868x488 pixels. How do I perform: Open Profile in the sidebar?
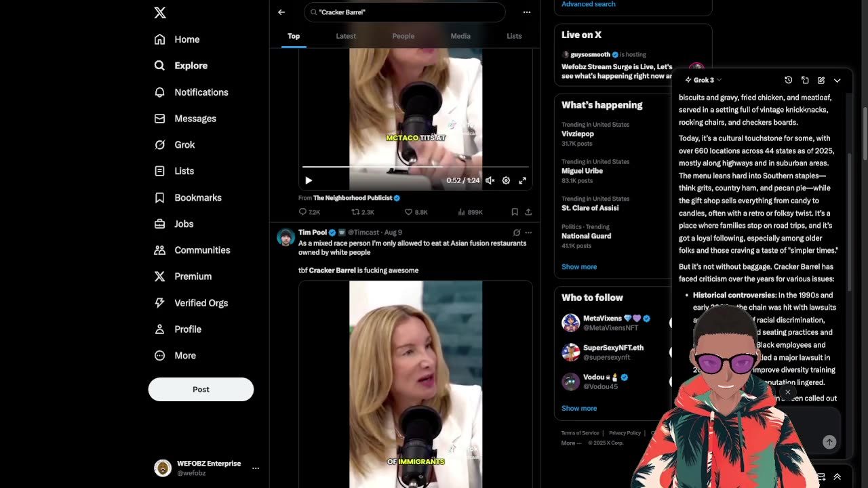[x=178, y=329]
